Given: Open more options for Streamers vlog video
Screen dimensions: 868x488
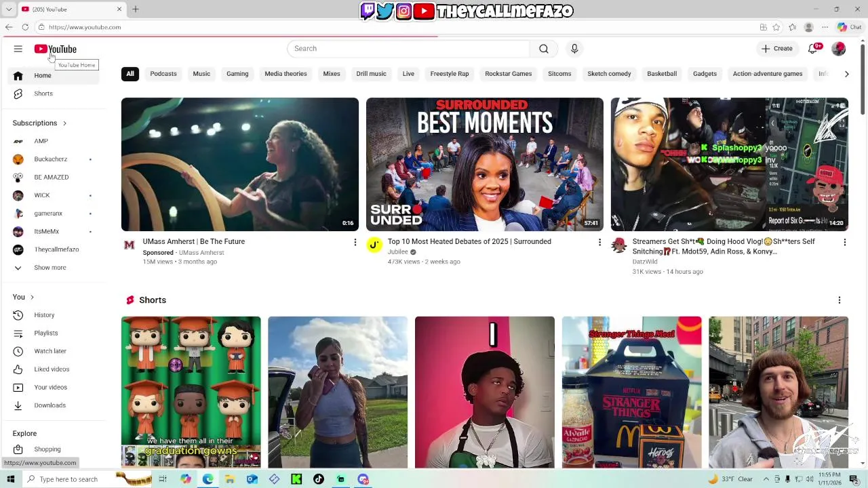Looking at the screenshot, I should coord(844,242).
